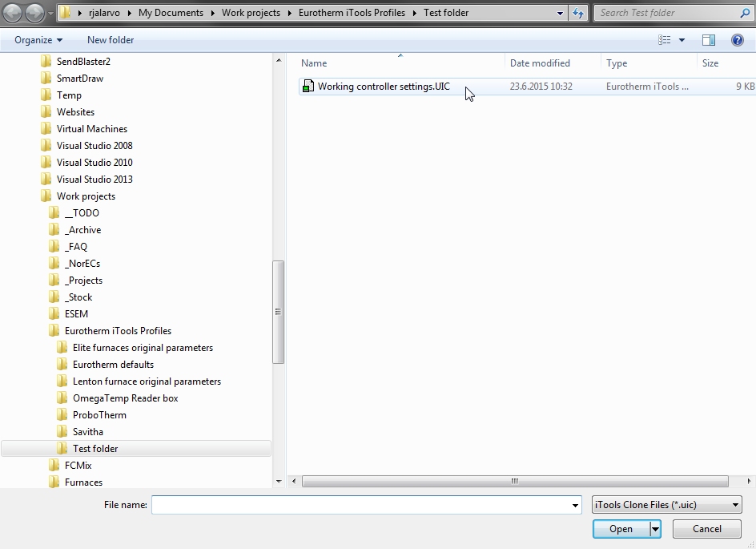
Task: Select OmegaTemp Reader box folder
Action: click(126, 398)
